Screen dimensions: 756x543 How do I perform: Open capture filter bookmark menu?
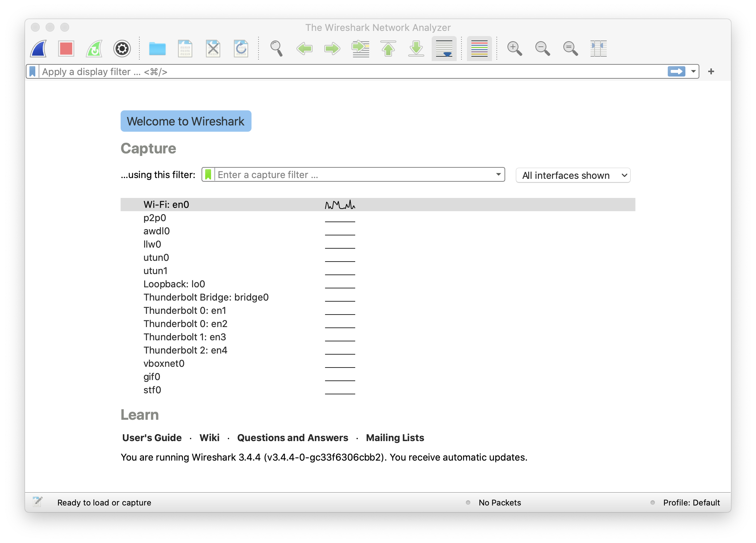208,174
